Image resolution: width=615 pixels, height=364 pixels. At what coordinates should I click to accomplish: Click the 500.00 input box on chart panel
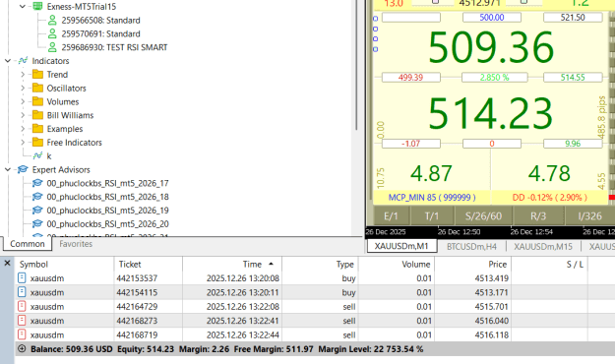point(492,18)
